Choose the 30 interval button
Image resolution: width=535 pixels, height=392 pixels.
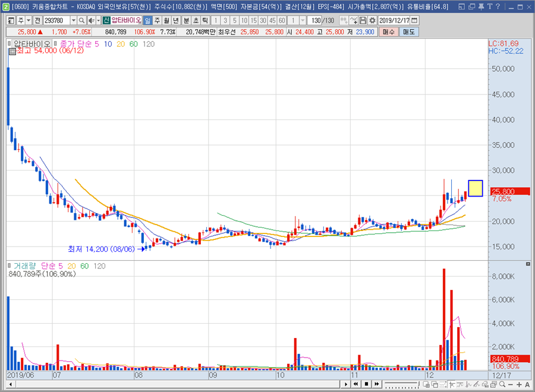[x=263, y=20]
